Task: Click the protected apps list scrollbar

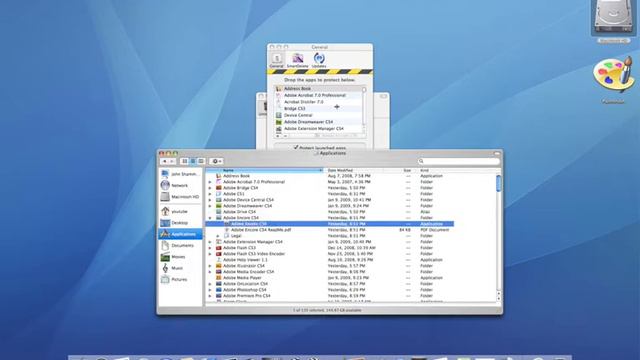Action: (364, 109)
